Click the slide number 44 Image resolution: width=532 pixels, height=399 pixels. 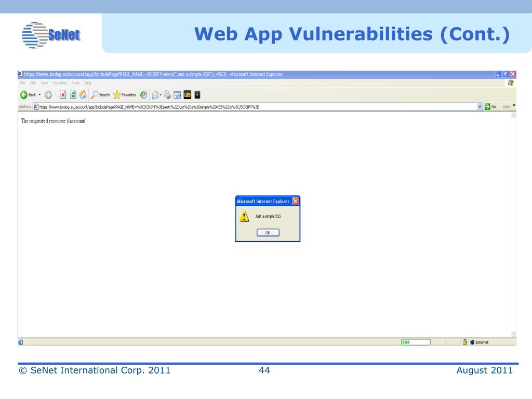pyautogui.click(x=264, y=370)
